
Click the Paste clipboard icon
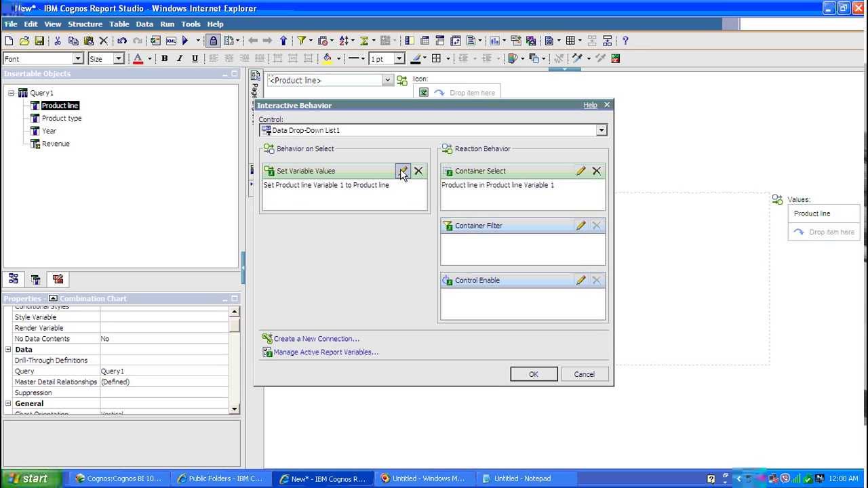pyautogui.click(x=88, y=41)
